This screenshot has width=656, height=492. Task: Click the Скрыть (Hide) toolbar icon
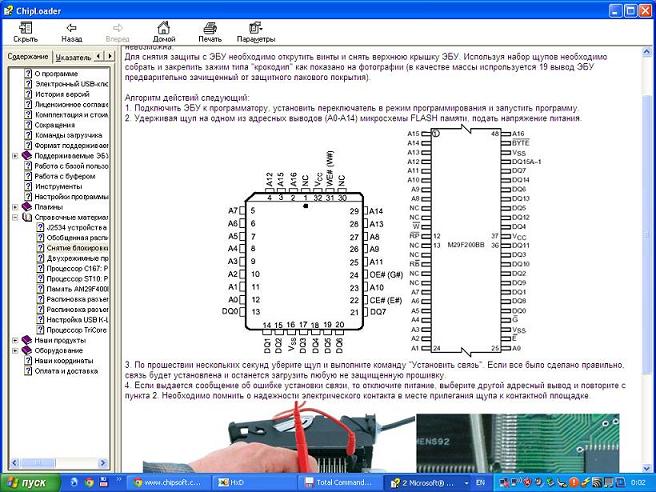point(26,30)
